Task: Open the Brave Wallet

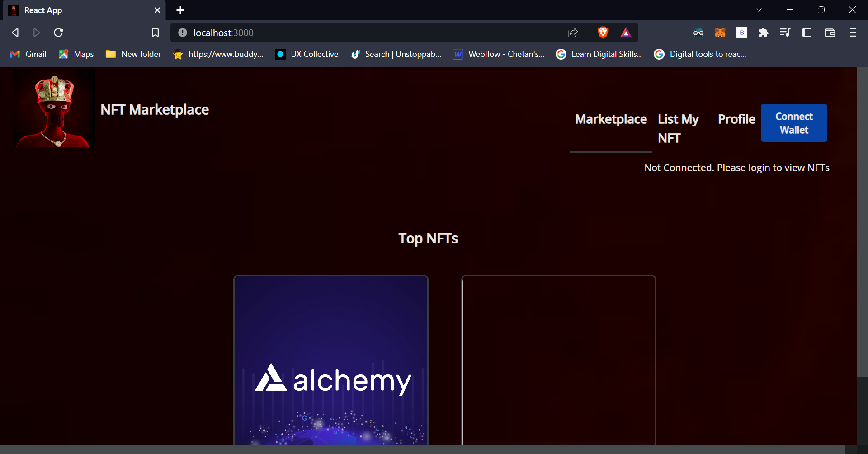Action: coord(830,33)
